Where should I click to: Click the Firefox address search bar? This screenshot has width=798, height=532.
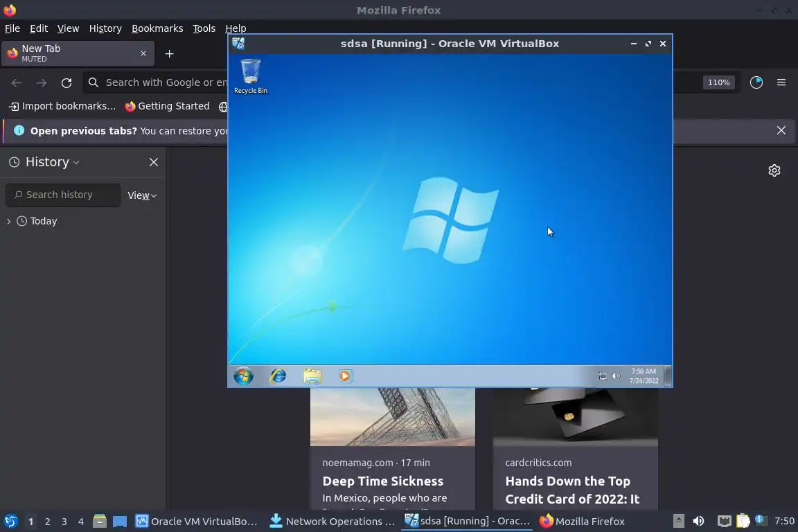155,82
